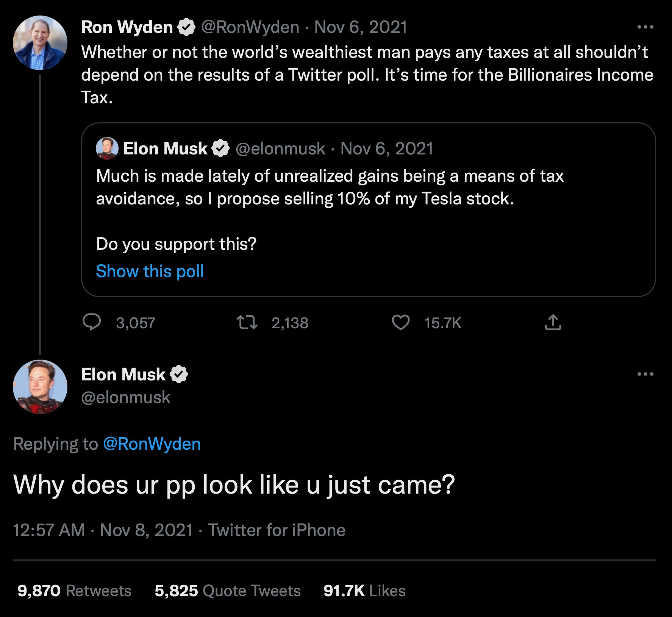Click the @elonmusk handle below Elon's name
The width and height of the screenshot is (672, 617).
point(127,397)
